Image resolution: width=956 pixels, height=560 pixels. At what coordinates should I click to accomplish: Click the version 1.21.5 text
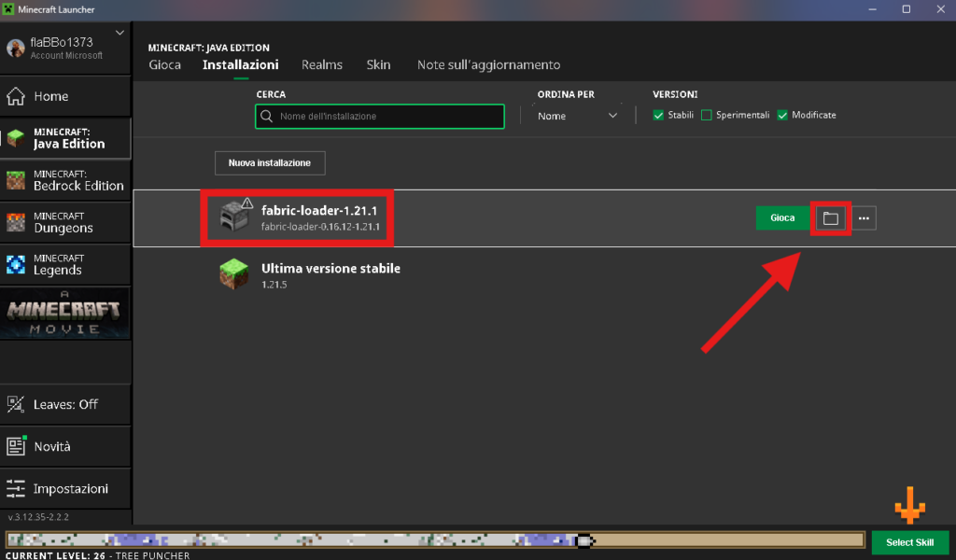pos(274,285)
